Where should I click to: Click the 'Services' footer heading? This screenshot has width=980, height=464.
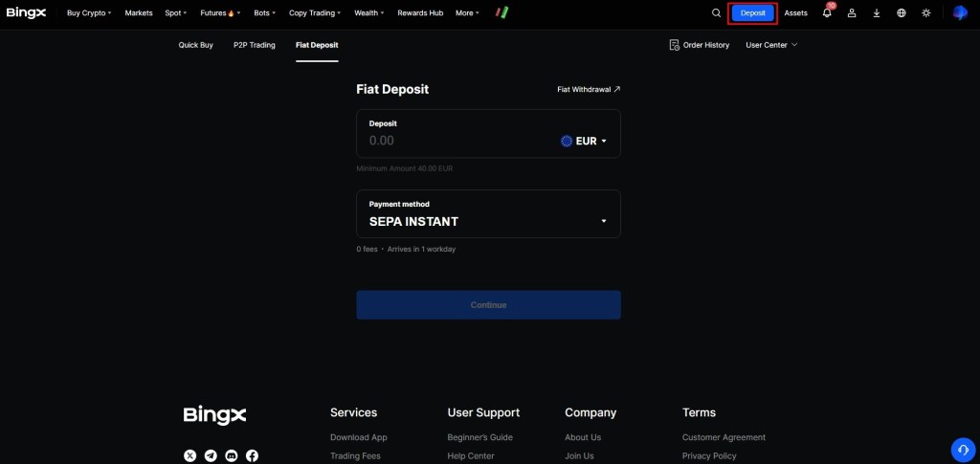point(354,412)
